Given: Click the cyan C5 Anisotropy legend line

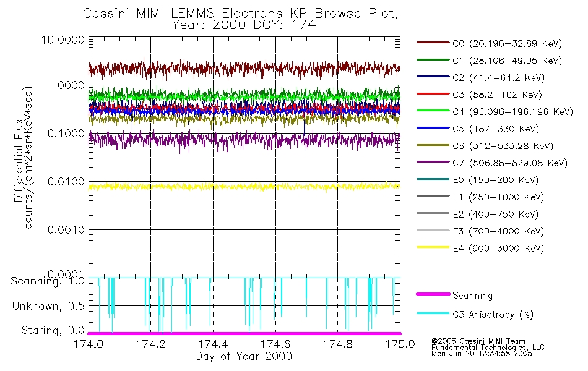Looking at the screenshot, I should [433, 313].
